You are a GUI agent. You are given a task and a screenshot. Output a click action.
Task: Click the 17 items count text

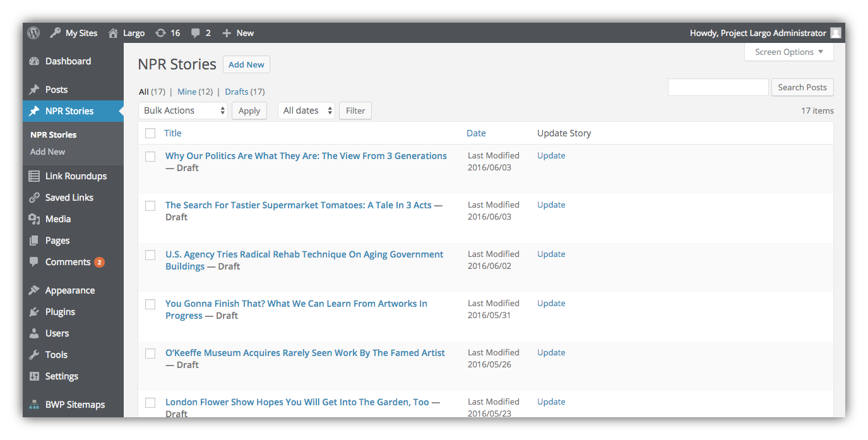817,110
